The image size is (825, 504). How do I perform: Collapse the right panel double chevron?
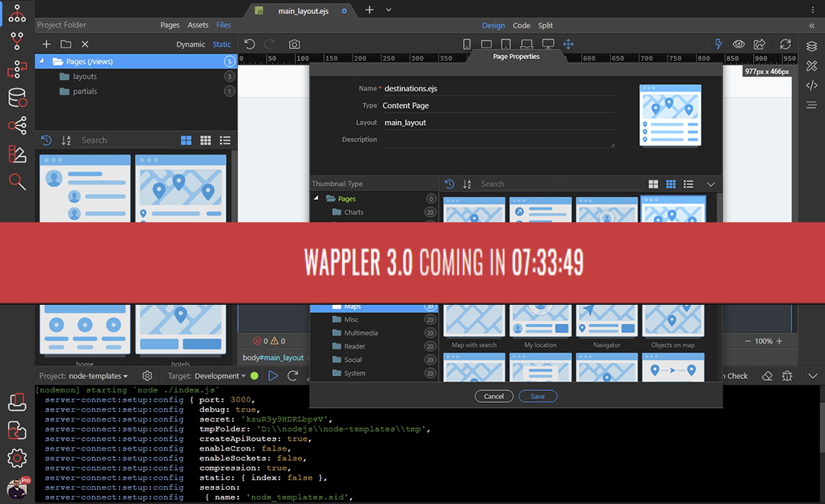(812, 25)
